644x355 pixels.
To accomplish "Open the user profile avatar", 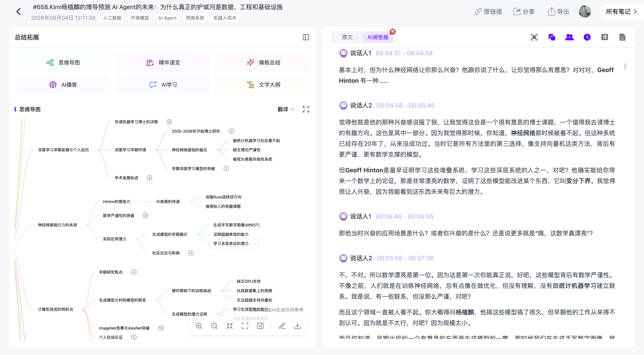I will point(585,12).
